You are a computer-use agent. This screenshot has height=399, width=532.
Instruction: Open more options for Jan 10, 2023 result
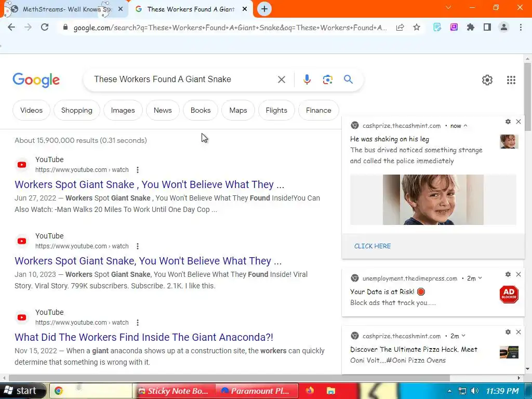[x=137, y=246]
